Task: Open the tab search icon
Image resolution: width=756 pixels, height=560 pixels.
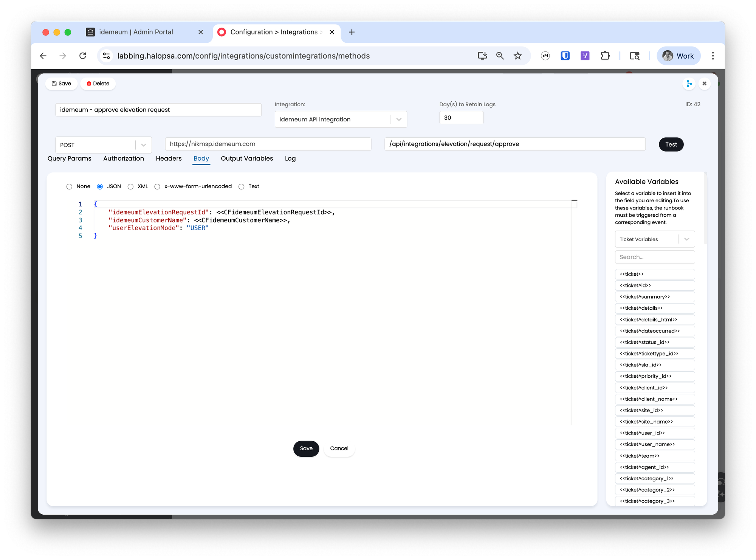Action: tap(634, 56)
